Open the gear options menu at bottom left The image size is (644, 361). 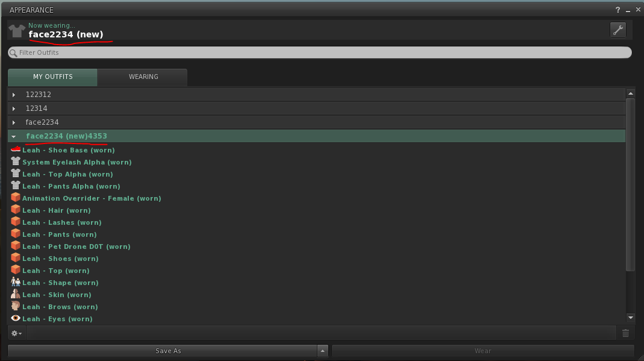pyautogui.click(x=16, y=333)
